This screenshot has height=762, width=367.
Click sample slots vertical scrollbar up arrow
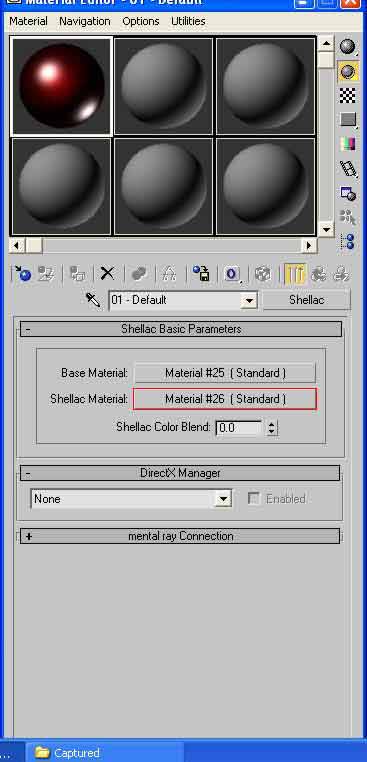coord(326,44)
